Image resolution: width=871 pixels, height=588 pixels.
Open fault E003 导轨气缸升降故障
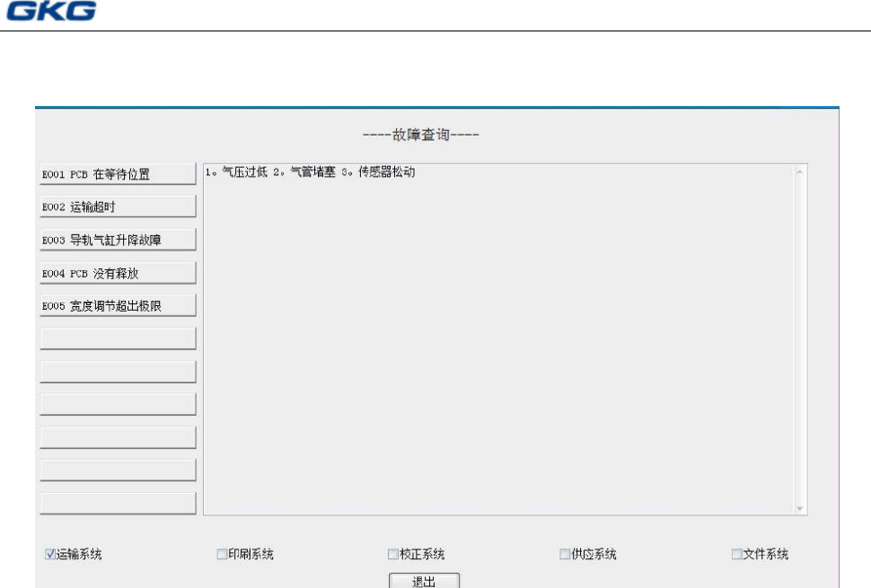[118, 240]
